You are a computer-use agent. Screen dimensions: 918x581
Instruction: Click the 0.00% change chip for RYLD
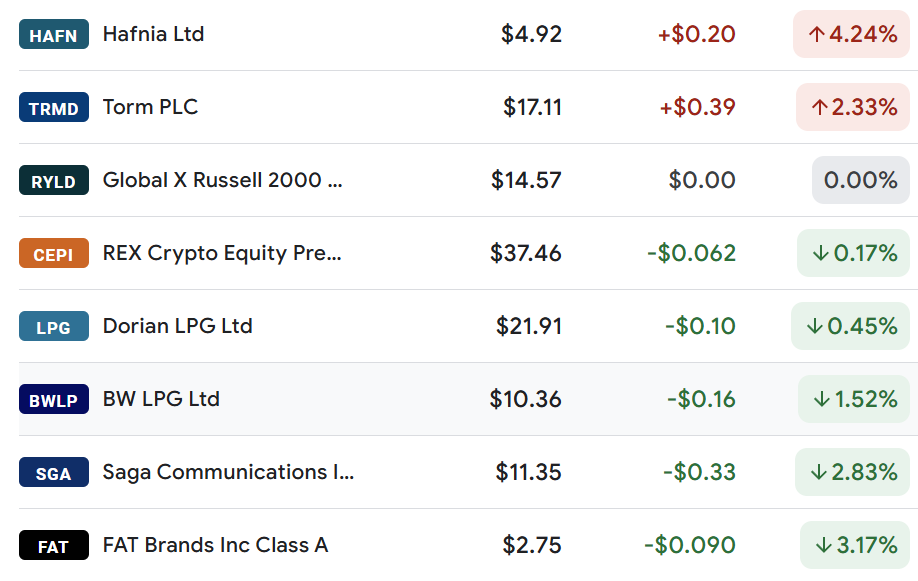pyautogui.click(x=861, y=180)
